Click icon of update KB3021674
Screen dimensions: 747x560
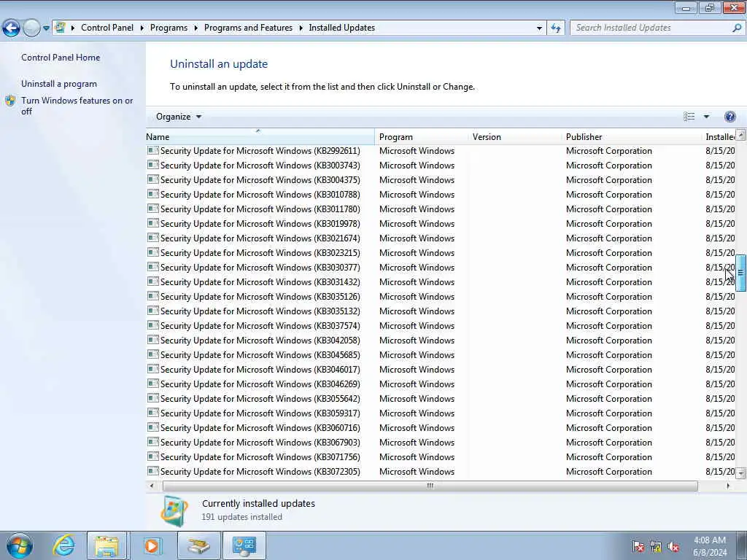coord(153,238)
